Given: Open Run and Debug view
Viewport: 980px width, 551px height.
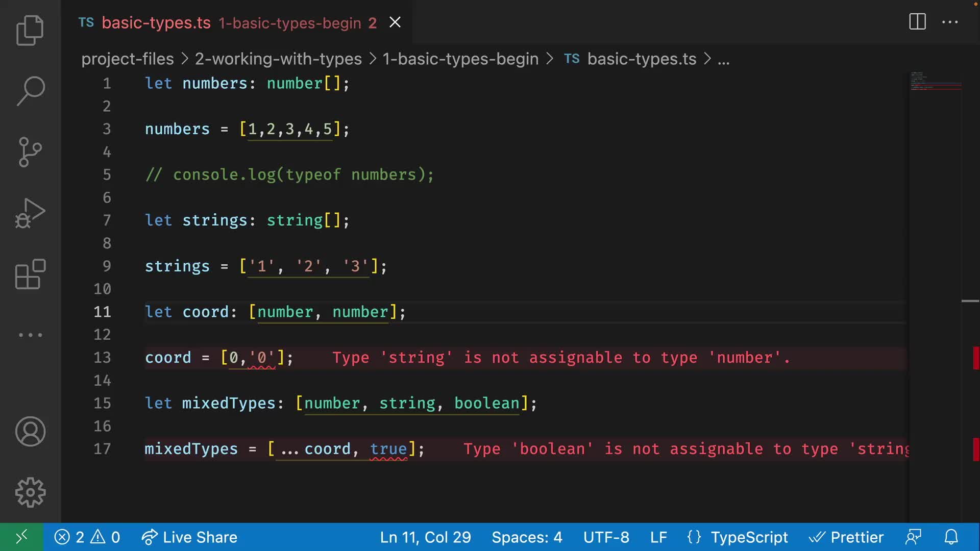Looking at the screenshot, I should [30, 213].
